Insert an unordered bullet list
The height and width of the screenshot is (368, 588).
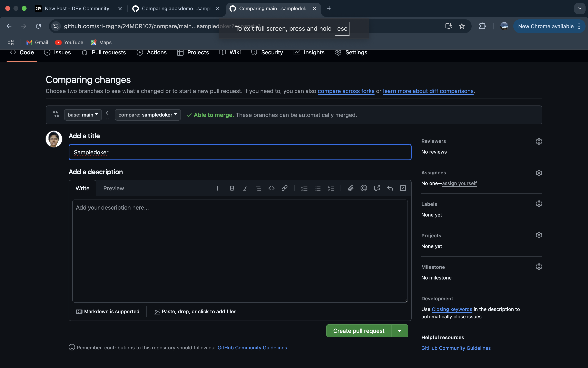[x=317, y=188]
